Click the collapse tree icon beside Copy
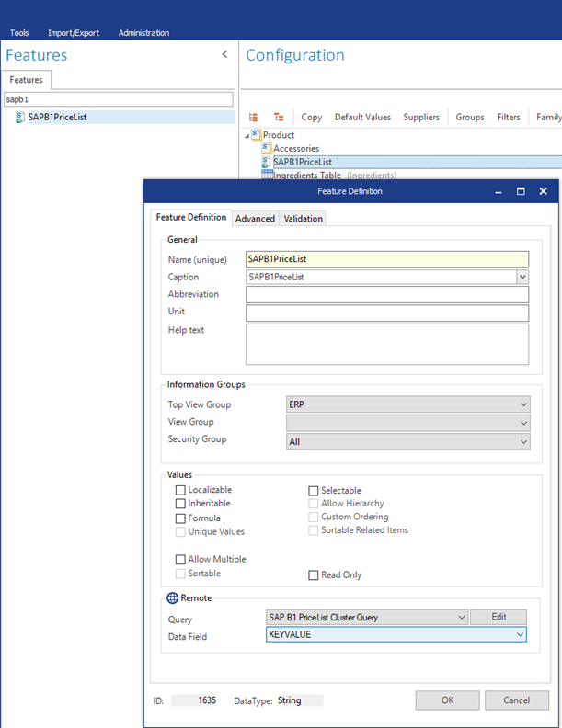 click(x=279, y=117)
